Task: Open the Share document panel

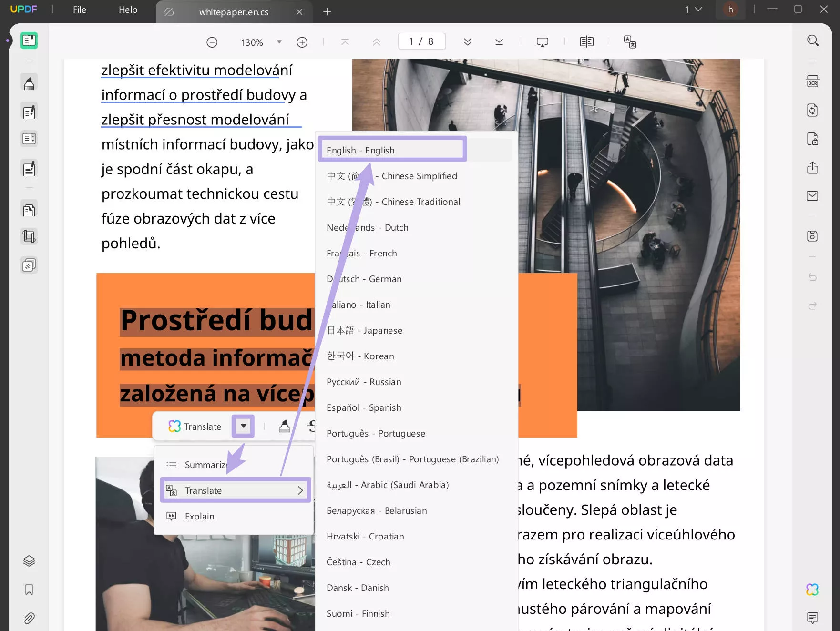Action: coord(813,168)
